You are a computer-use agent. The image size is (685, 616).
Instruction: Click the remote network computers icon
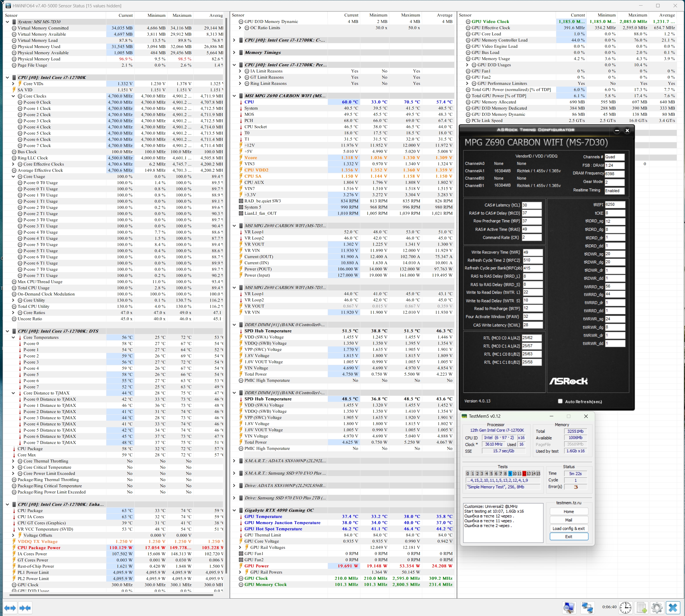pos(587,608)
